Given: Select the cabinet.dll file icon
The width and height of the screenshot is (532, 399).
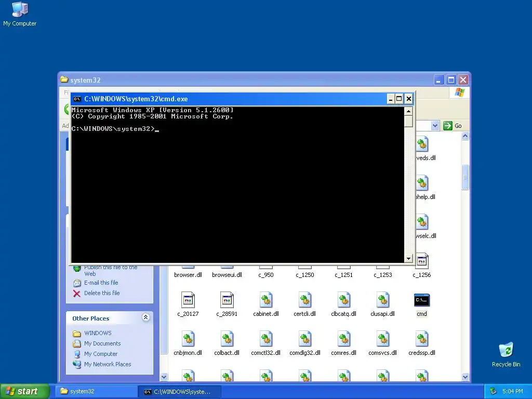Looking at the screenshot, I should [x=266, y=300].
